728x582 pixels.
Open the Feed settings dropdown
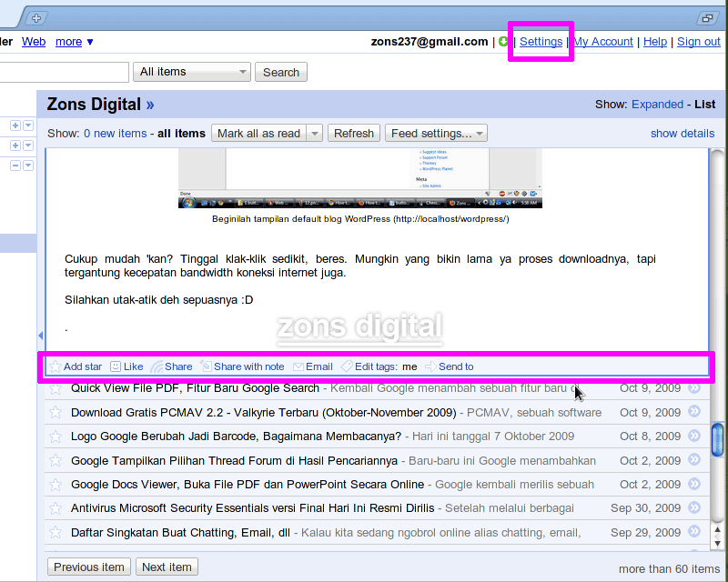tap(436, 133)
